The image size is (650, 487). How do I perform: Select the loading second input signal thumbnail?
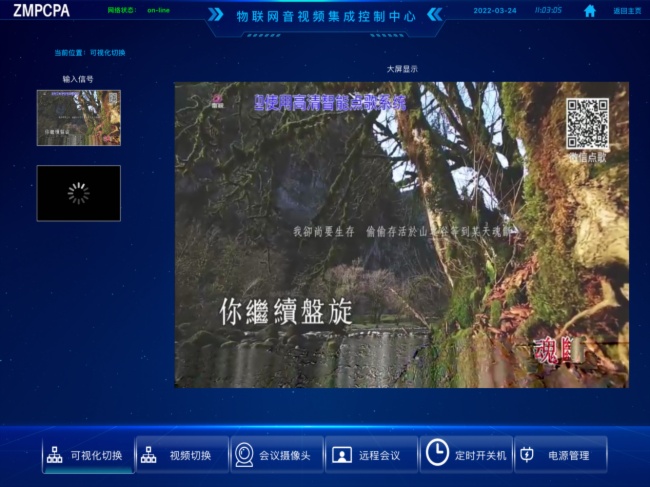click(79, 193)
